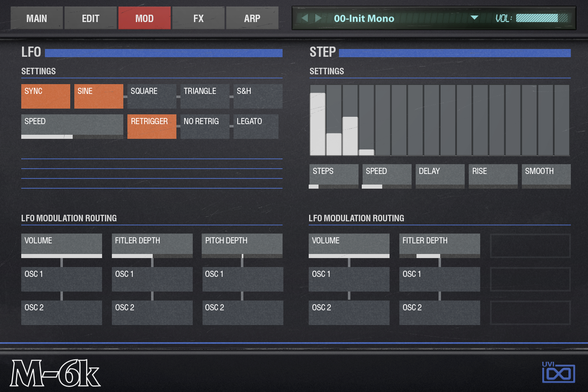Adjust the SMOOTH slider
The width and height of the screenshot is (588, 392).
[546, 176]
